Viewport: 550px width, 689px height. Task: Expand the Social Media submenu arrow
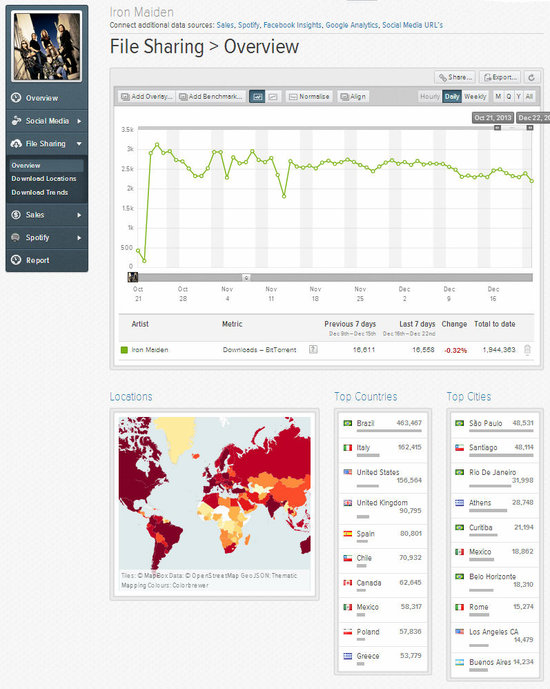[x=79, y=121]
